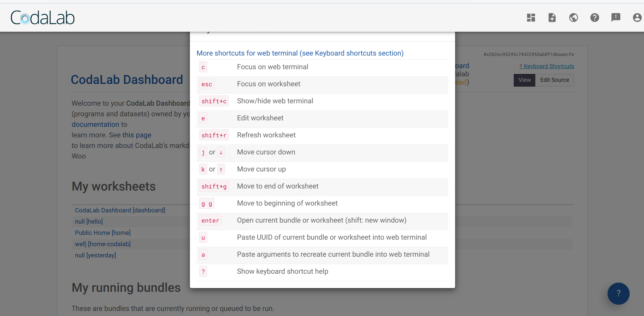
Task: Click the shift+c shortcut row
Action: [x=322, y=101]
